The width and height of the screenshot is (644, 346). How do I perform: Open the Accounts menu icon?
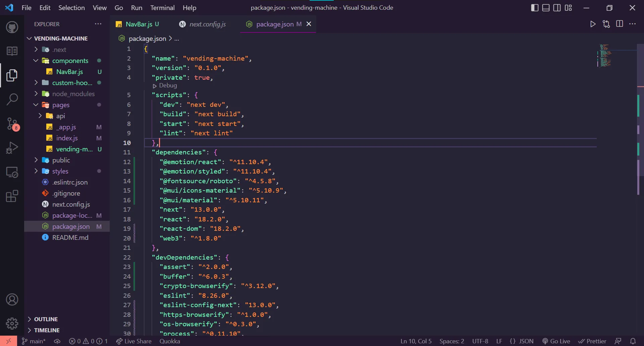(12, 299)
